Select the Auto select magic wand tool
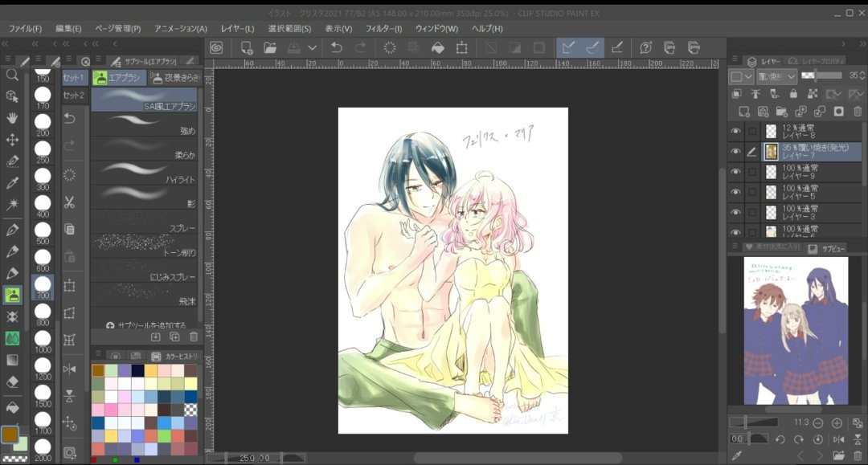 (11, 204)
